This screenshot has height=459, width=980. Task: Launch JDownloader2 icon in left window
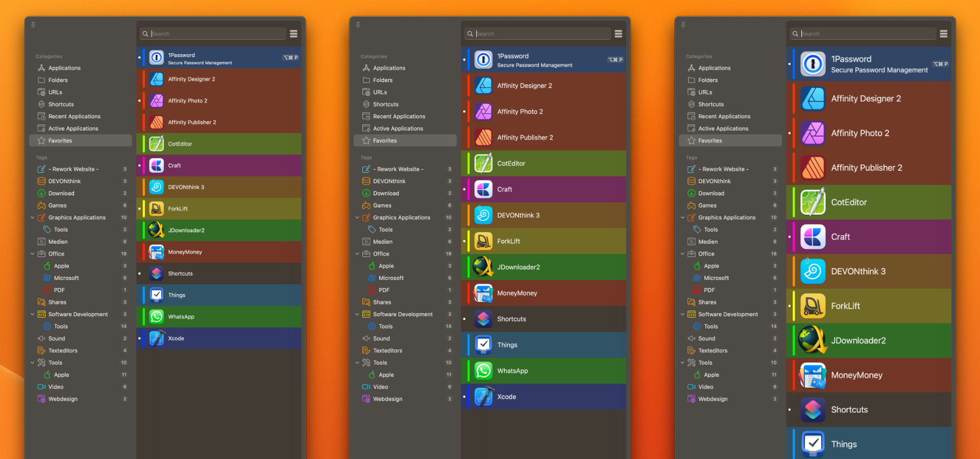(x=157, y=230)
